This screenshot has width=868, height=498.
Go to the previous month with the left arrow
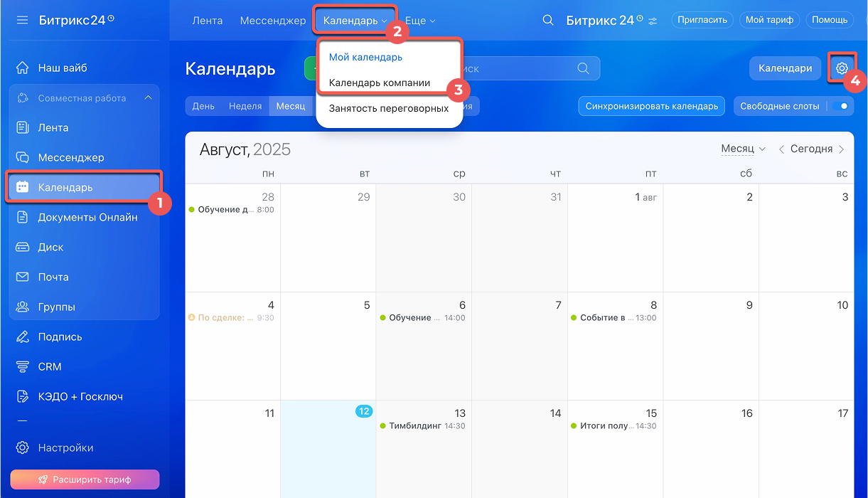(x=781, y=149)
